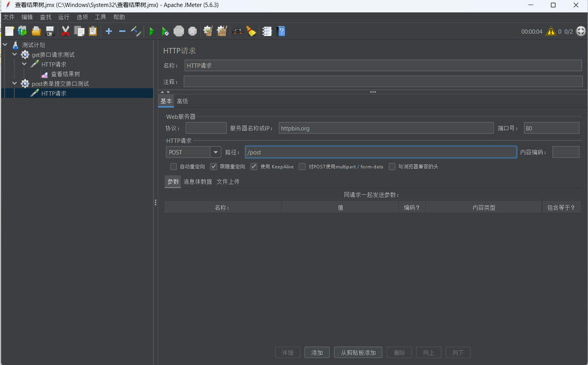Click the 向上 button
The image size is (588, 365).
[x=429, y=353]
